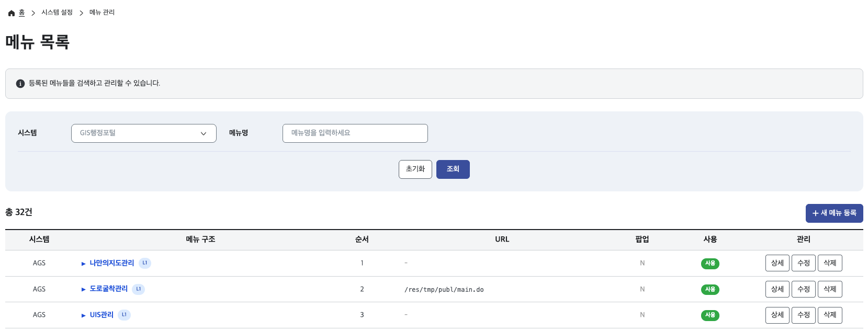
Task: Expand the 나만의지도관리 tree arrow
Action: (83, 264)
